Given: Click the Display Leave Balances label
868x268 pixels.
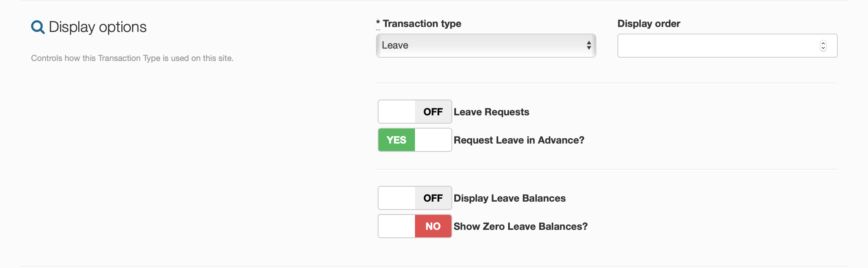Looking at the screenshot, I should 509,198.
